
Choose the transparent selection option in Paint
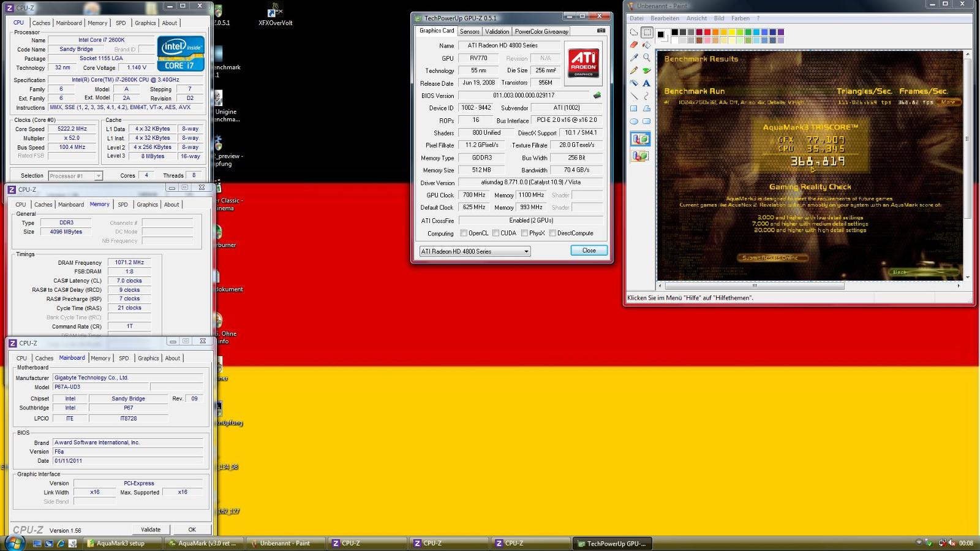coord(640,156)
